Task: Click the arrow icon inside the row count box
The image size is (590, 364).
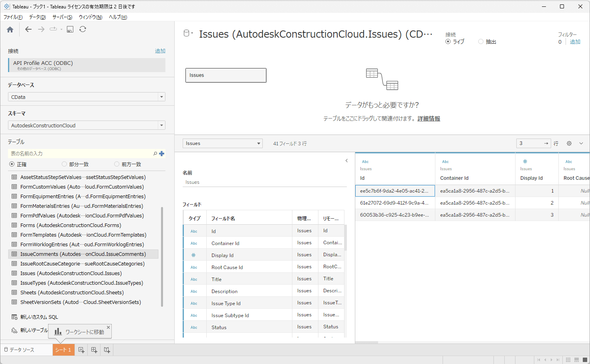Action: pyautogui.click(x=546, y=143)
